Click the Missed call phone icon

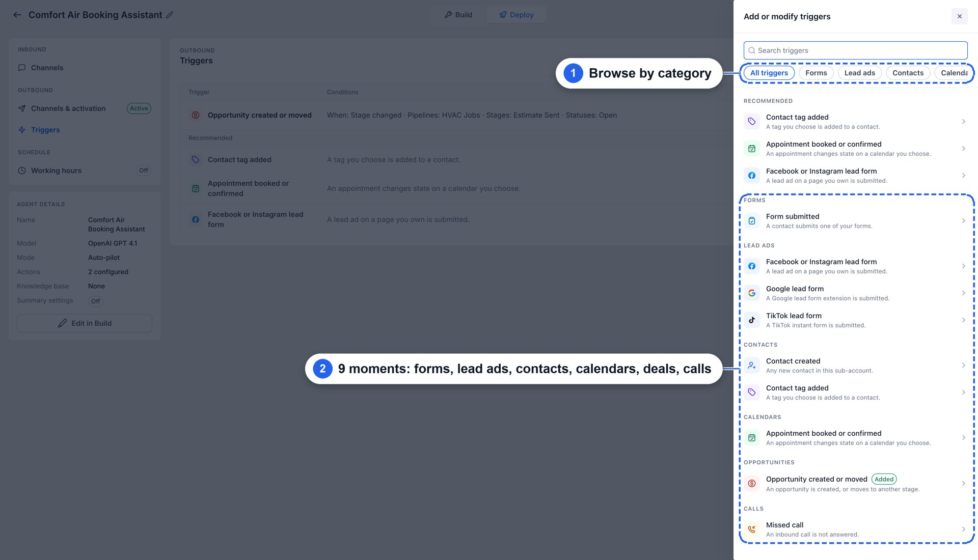tap(752, 529)
